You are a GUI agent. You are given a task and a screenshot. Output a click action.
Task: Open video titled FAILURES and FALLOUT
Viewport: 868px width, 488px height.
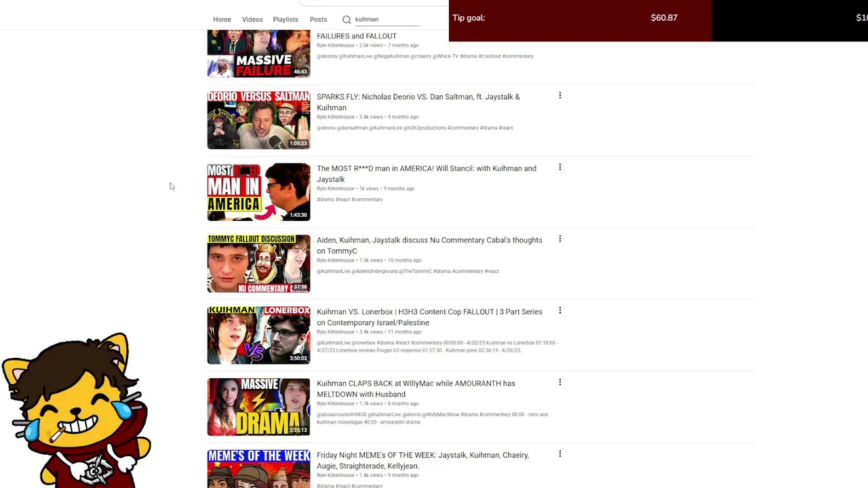click(357, 36)
